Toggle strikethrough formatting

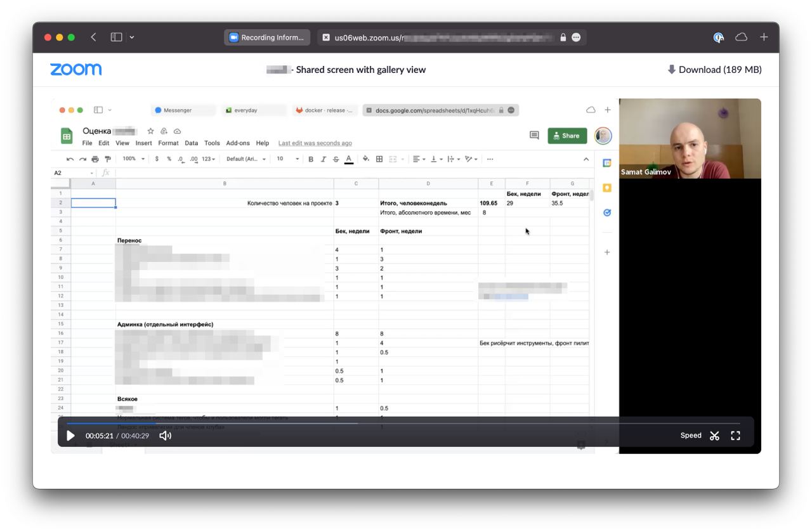coord(336,159)
